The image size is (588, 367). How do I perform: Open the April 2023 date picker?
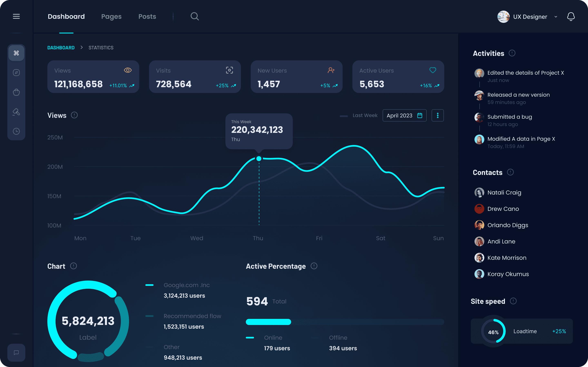(404, 116)
